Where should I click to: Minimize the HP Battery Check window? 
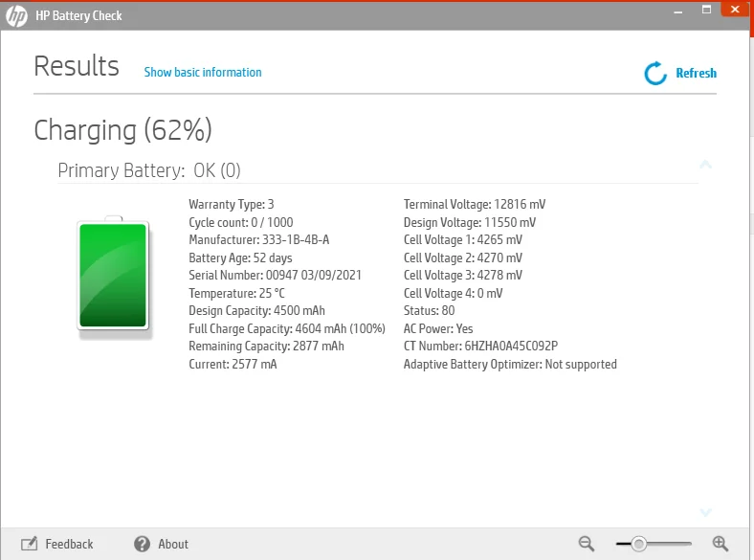coord(678,11)
